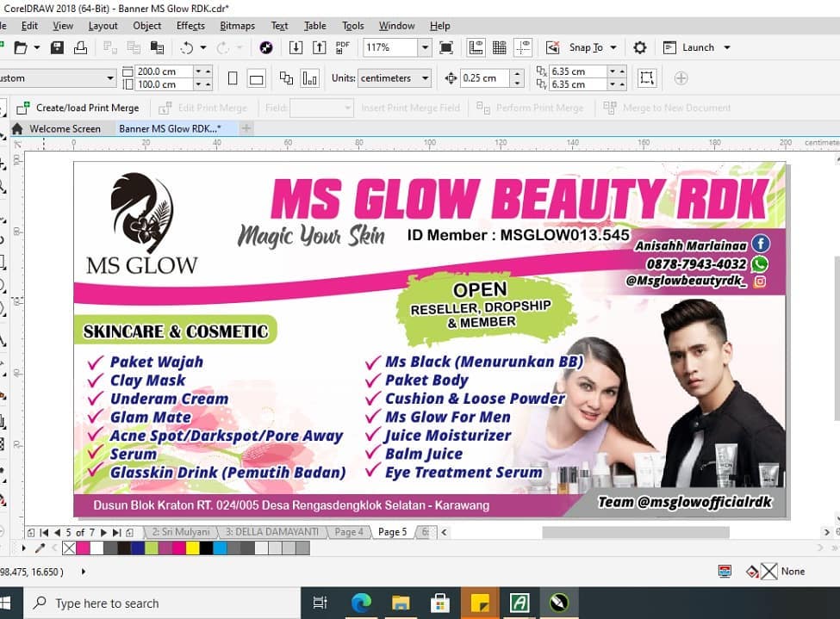Expand the palette flyout arrow left of eyedropper

tap(23, 548)
